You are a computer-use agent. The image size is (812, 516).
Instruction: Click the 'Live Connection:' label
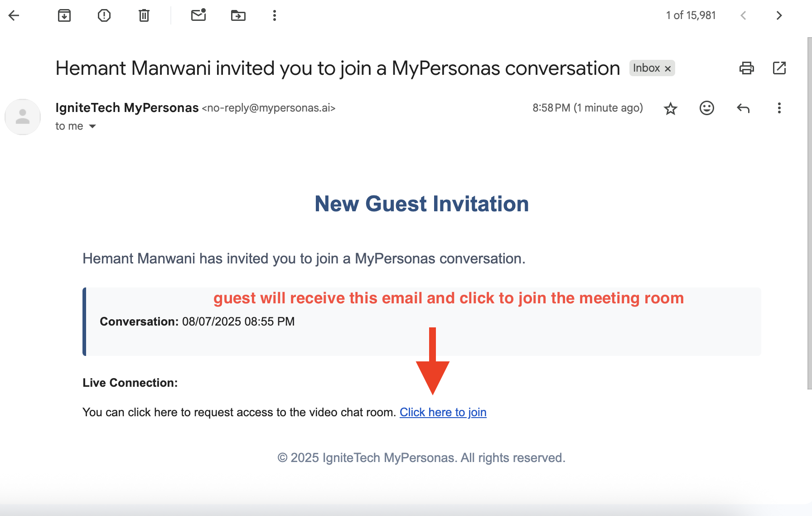(130, 383)
